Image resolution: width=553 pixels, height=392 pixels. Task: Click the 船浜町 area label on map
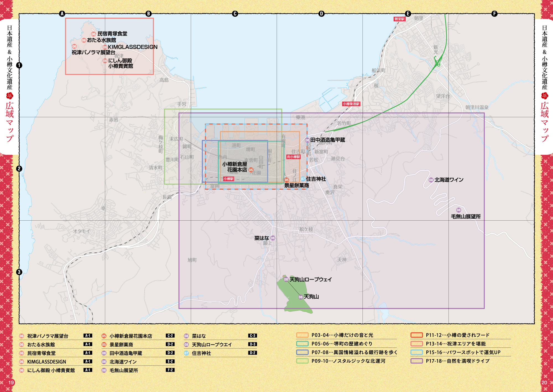[379, 70]
